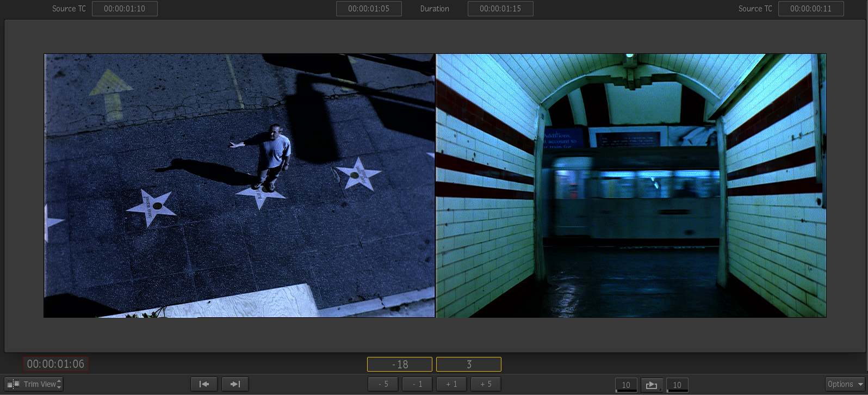Click the left Source TC label
The image size is (868, 395).
click(69, 9)
